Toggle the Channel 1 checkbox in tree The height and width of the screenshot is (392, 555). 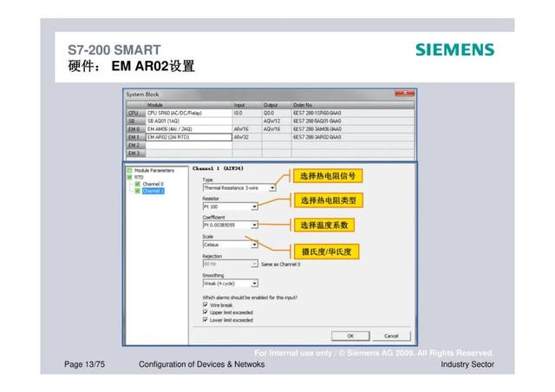(137, 191)
